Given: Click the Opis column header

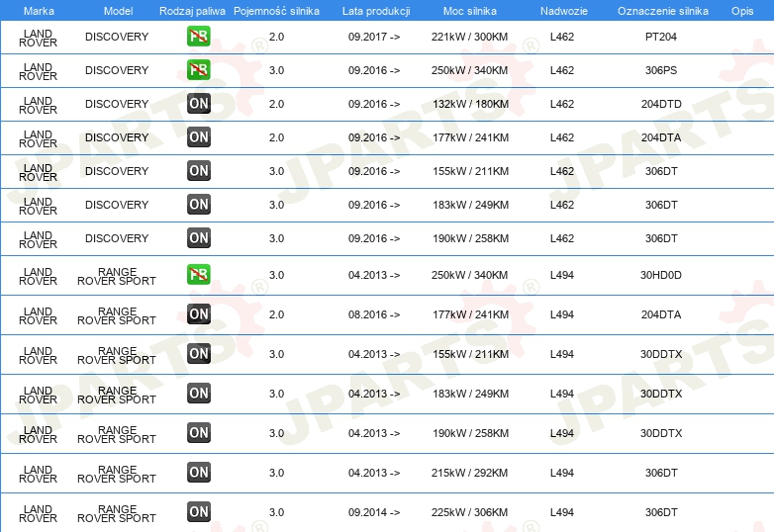Looking at the screenshot, I should point(742,11).
